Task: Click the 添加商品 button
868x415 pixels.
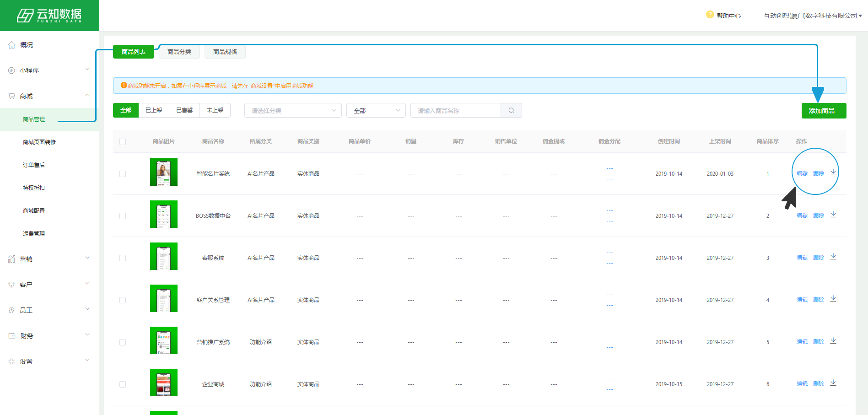Action: click(x=824, y=111)
